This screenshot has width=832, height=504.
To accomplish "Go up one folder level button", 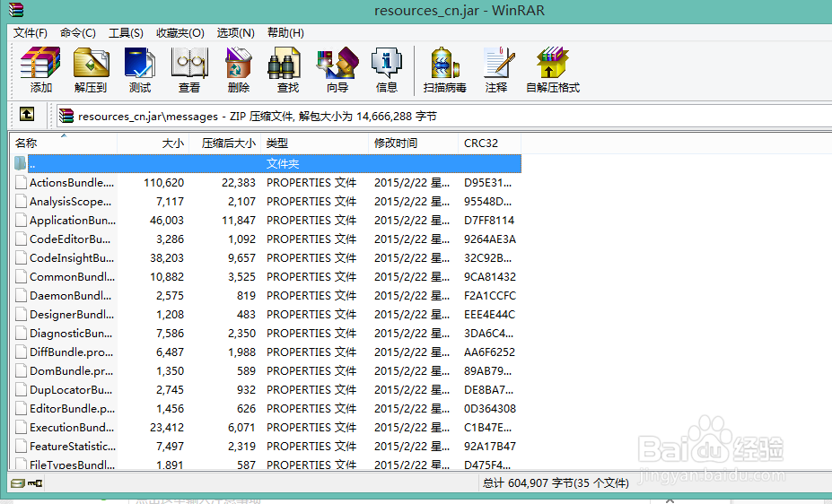I will click(27, 114).
